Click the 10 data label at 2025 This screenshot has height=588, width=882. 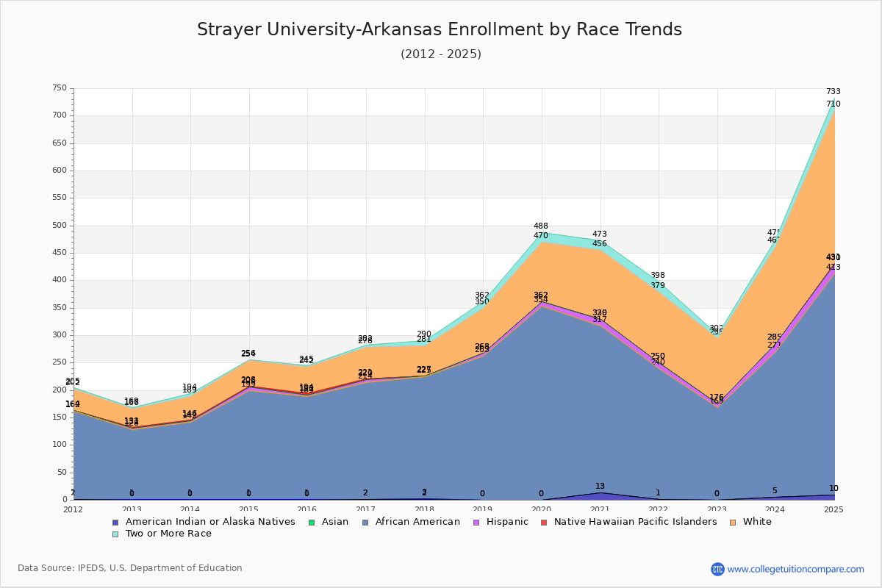coord(833,489)
